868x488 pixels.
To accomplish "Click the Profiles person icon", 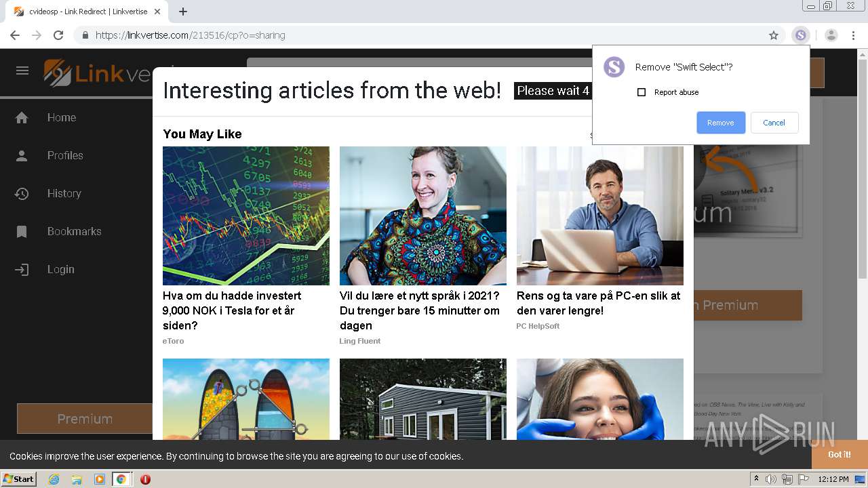I will pyautogui.click(x=22, y=156).
